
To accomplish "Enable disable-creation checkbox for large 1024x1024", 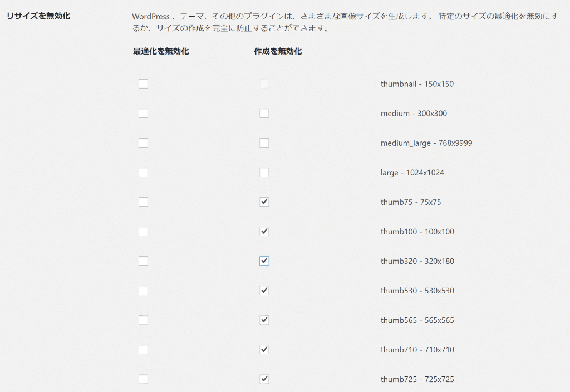I will coord(264,173).
